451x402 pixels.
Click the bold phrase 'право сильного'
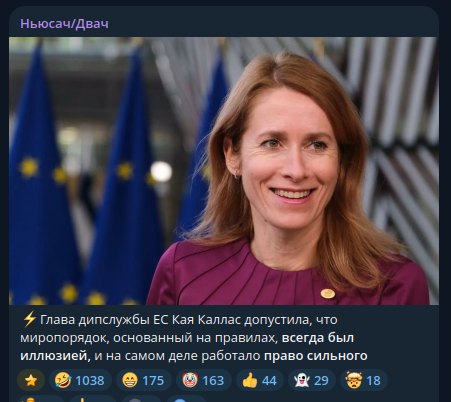pyautogui.click(x=316, y=356)
